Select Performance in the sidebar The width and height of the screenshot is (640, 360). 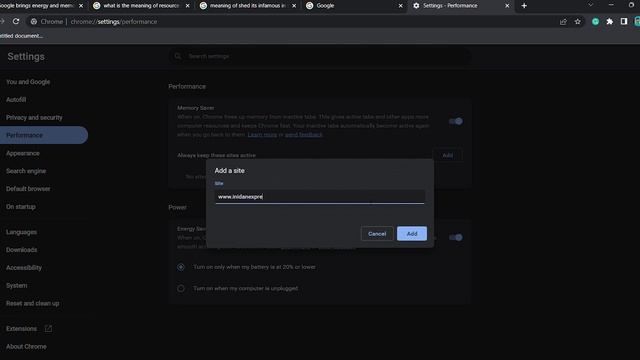(x=44, y=135)
